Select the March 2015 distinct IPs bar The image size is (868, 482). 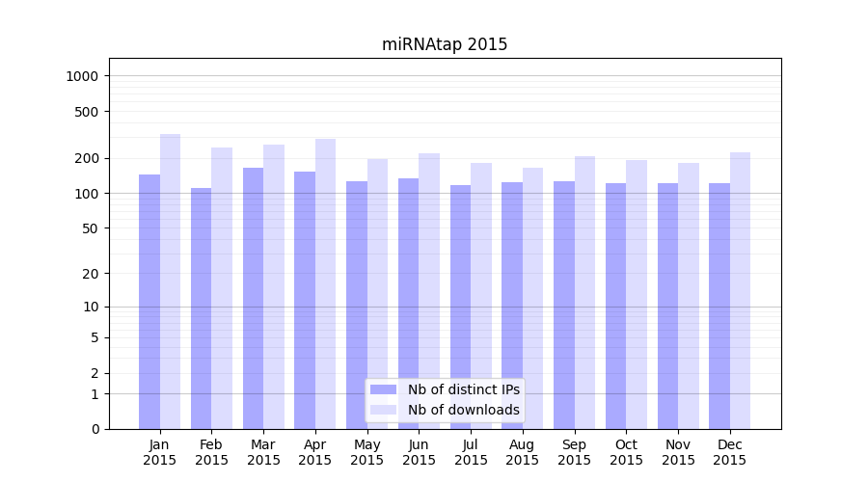pos(253,298)
